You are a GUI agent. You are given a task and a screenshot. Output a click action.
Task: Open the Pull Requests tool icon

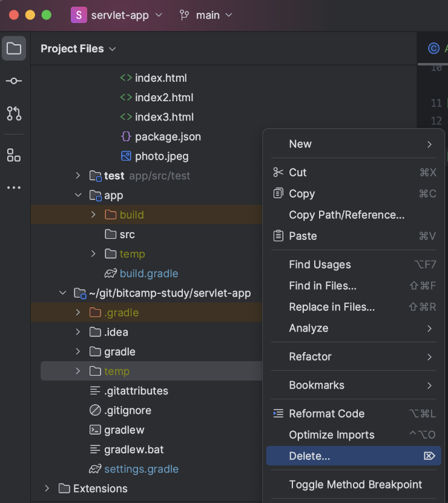click(14, 113)
